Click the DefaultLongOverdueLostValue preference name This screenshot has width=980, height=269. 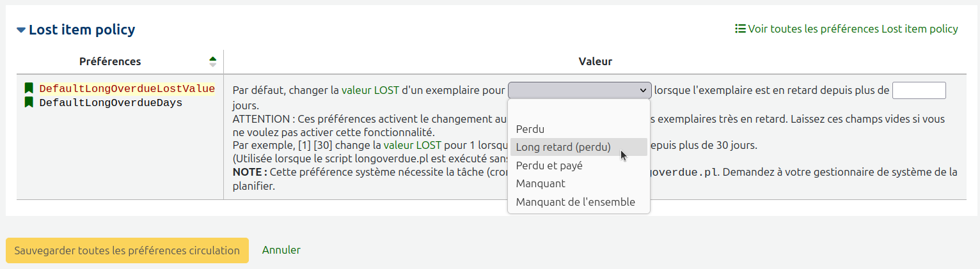pyautogui.click(x=127, y=88)
